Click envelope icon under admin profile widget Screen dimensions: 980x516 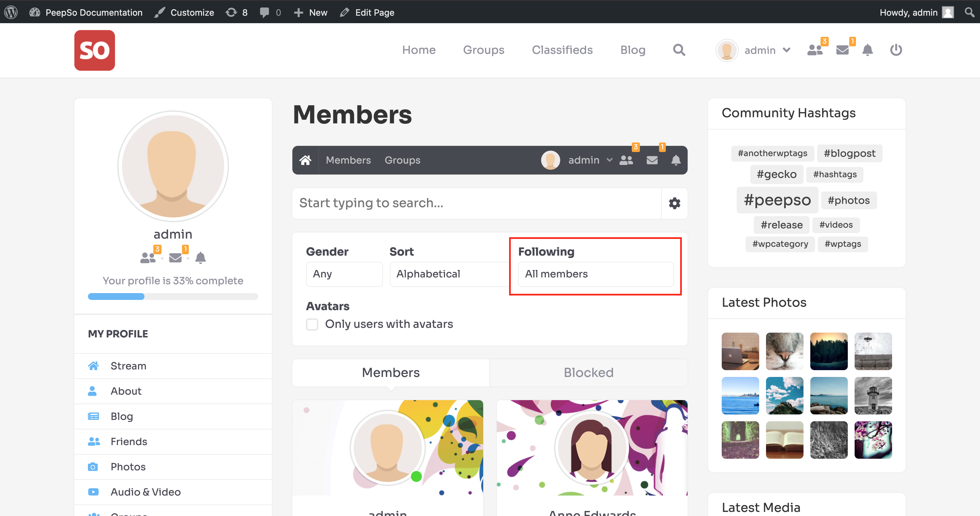click(175, 258)
